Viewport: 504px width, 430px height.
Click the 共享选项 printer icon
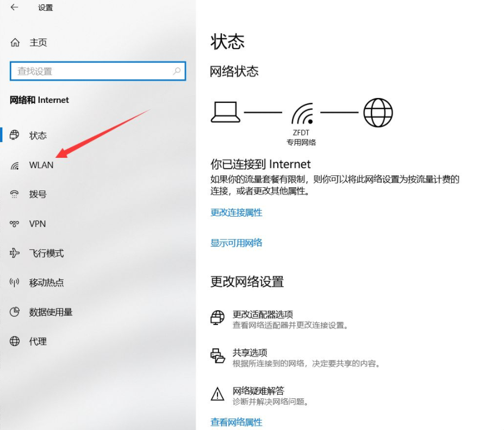pos(217,357)
